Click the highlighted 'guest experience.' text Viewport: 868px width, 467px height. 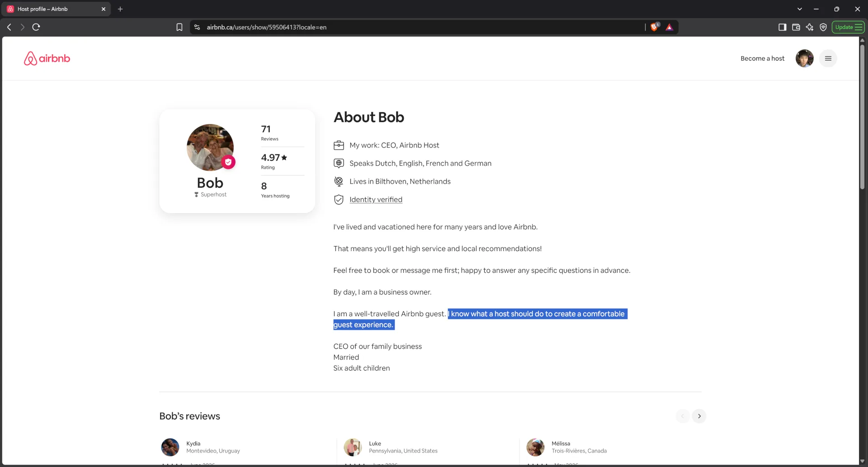pos(364,325)
